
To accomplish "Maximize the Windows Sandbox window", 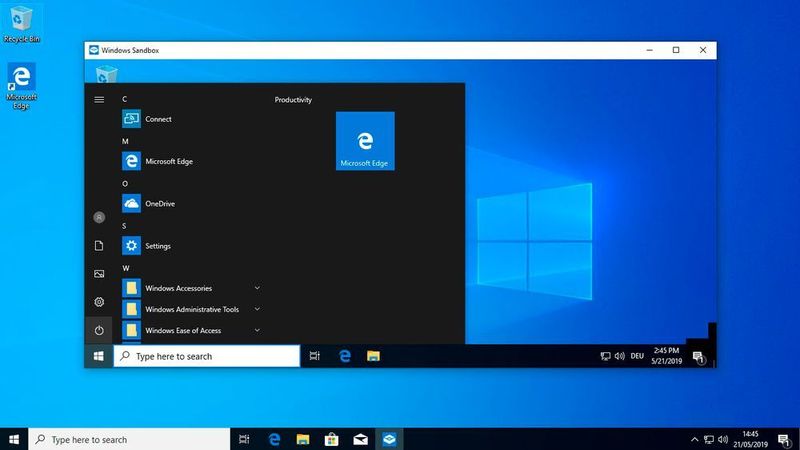I will [x=676, y=50].
